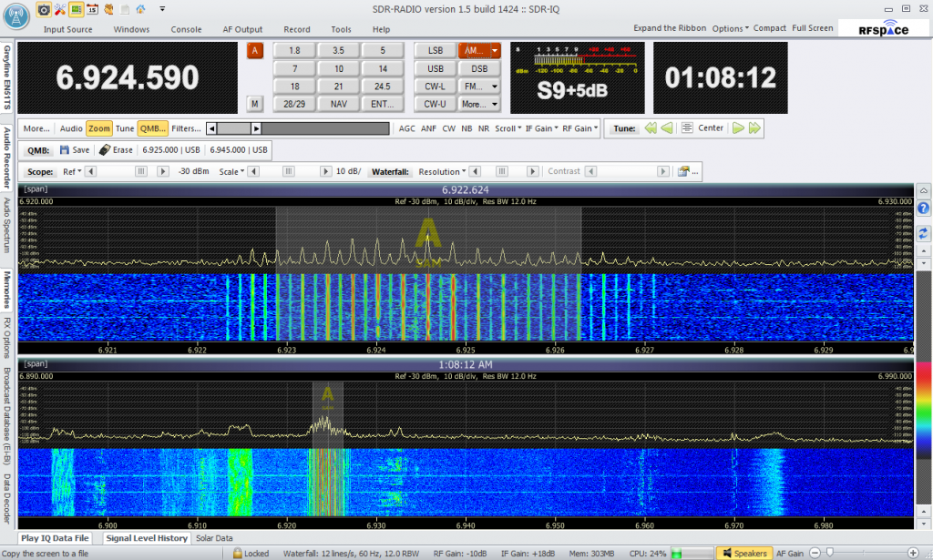Click the fast tune up double-arrow icon
933x560 pixels.
pyautogui.click(x=754, y=127)
